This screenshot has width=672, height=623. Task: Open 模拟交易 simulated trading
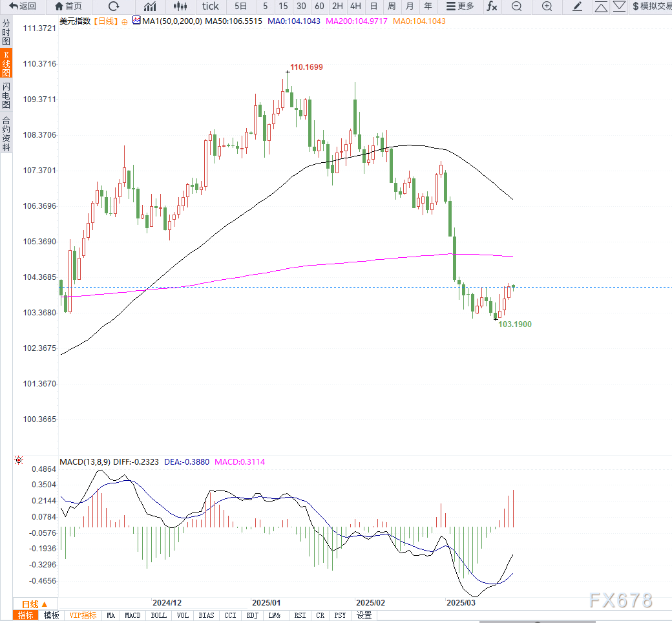click(x=651, y=6)
